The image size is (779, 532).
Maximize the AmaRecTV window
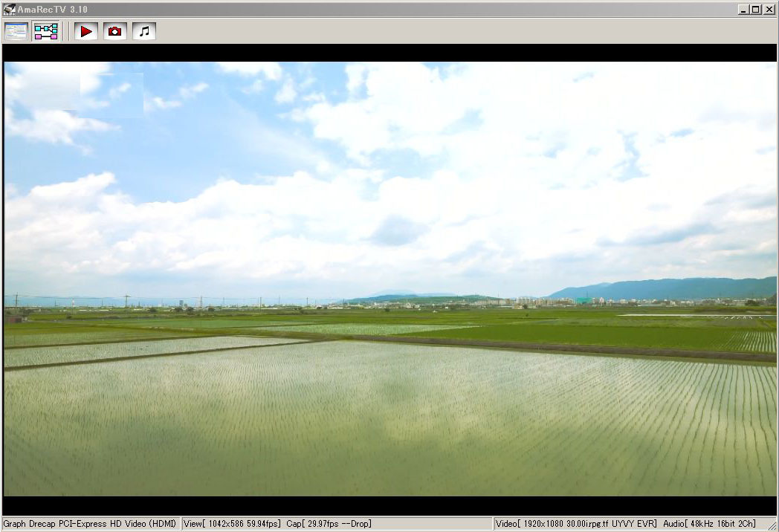pyautogui.click(x=756, y=10)
